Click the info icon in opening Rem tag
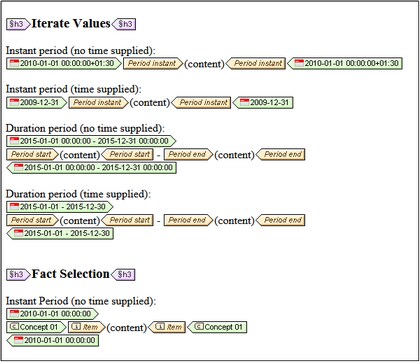 [x=76, y=327]
